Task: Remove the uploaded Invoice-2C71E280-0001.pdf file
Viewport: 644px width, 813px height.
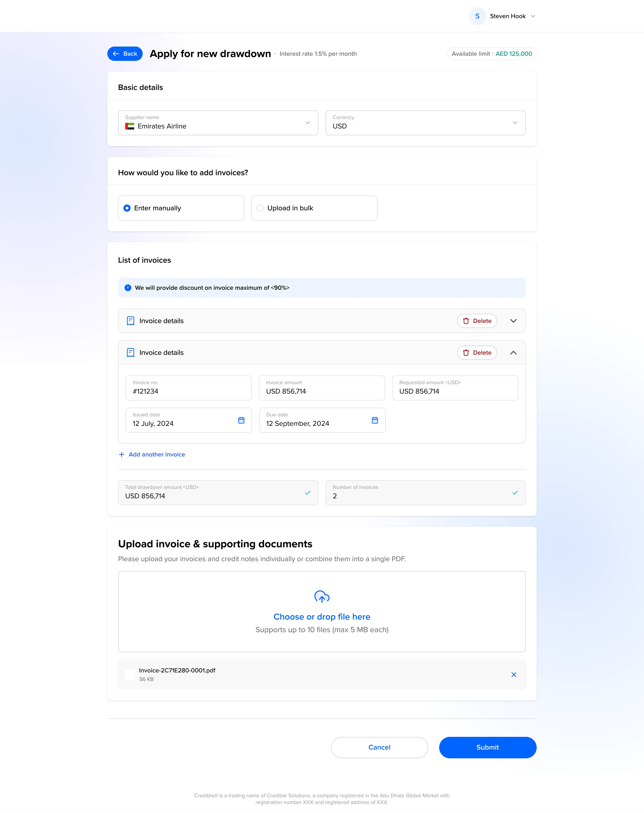Action: pos(514,675)
